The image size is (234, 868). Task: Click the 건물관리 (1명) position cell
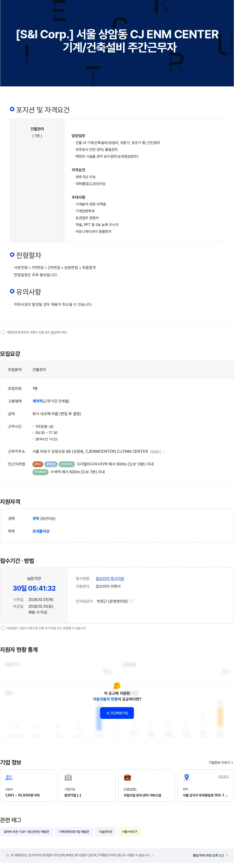(37, 180)
